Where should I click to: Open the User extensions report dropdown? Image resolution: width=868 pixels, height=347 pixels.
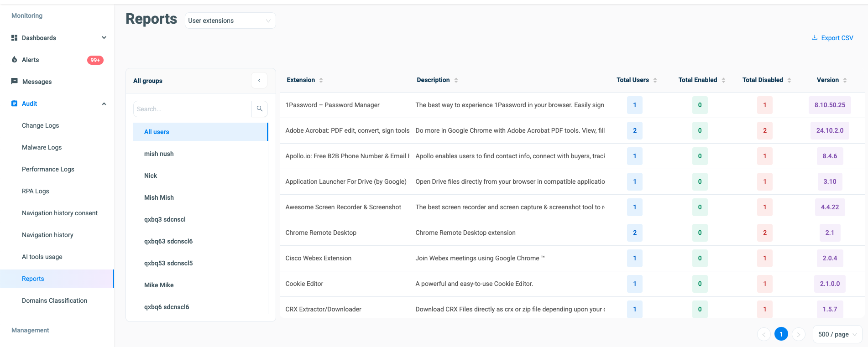[230, 21]
